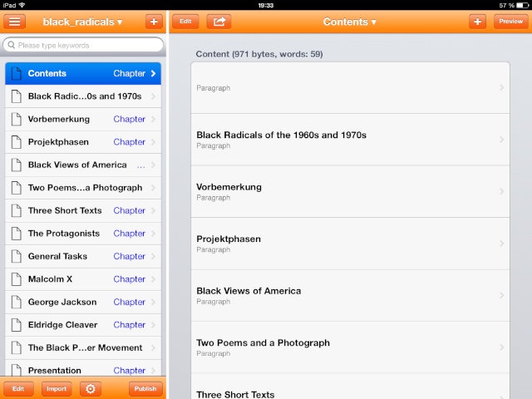Viewport: 532px width, 399px height.
Task: Open chevron of Projektphasen paragraph
Action: (502, 244)
